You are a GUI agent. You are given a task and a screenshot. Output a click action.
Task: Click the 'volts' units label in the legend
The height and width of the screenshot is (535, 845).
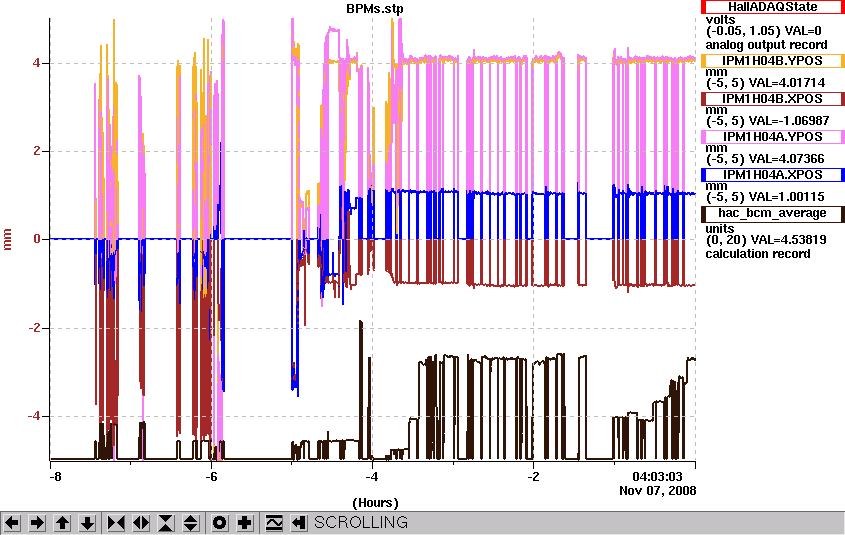[x=721, y=20]
